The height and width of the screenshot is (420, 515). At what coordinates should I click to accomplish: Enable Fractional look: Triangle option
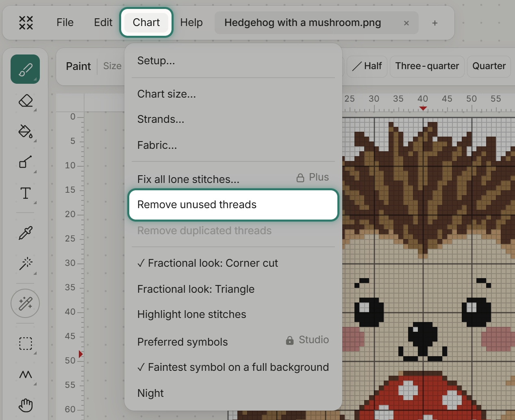[x=233, y=289]
